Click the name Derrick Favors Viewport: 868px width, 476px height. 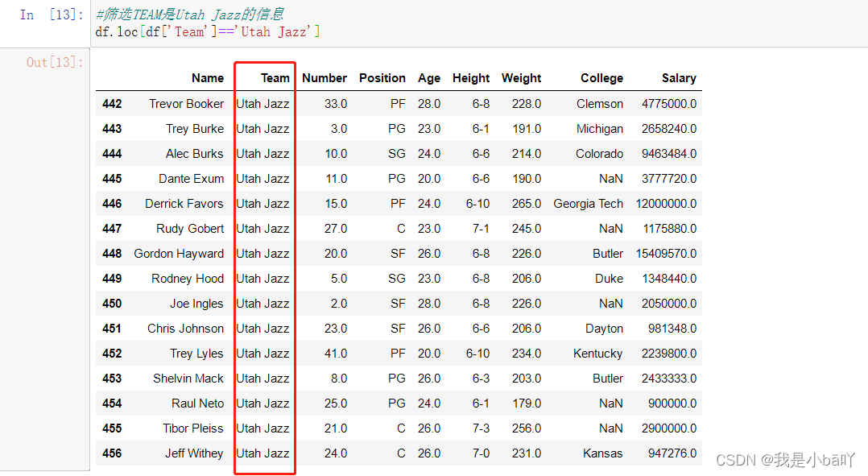tap(184, 203)
